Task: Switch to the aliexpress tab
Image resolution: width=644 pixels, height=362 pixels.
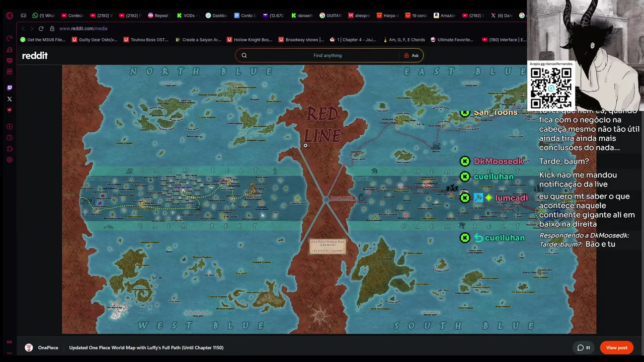Action: click(359, 16)
